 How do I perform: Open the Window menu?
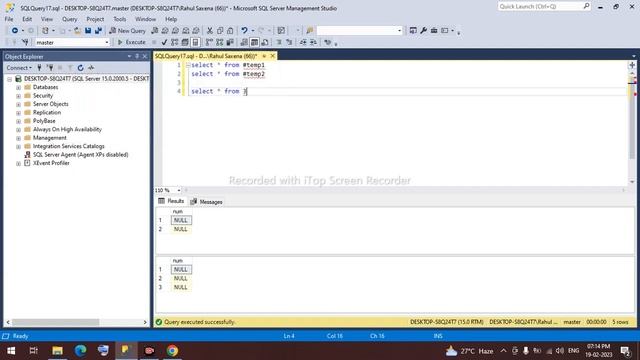(x=145, y=19)
